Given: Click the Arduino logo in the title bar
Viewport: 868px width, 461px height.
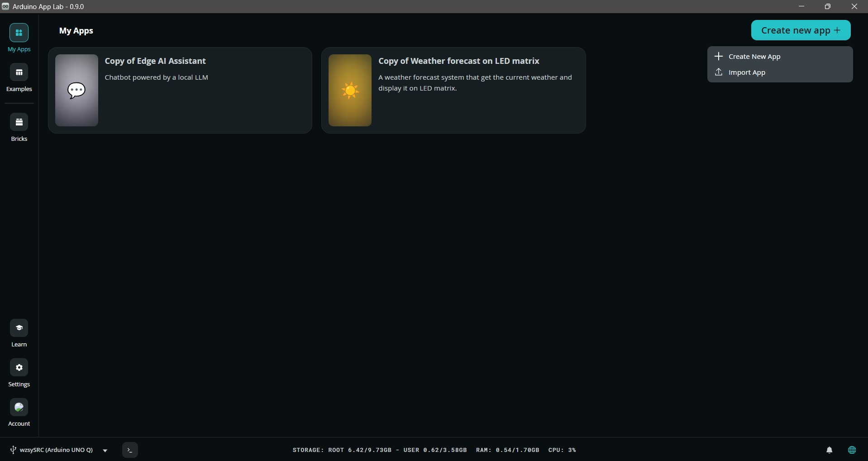Looking at the screenshot, I should (5, 6).
